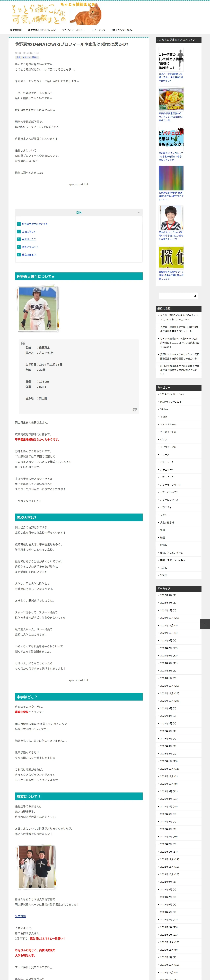This screenshot has width=210, height=980.
Task: Click the two brothers photo in article
Action: [x=36, y=867]
